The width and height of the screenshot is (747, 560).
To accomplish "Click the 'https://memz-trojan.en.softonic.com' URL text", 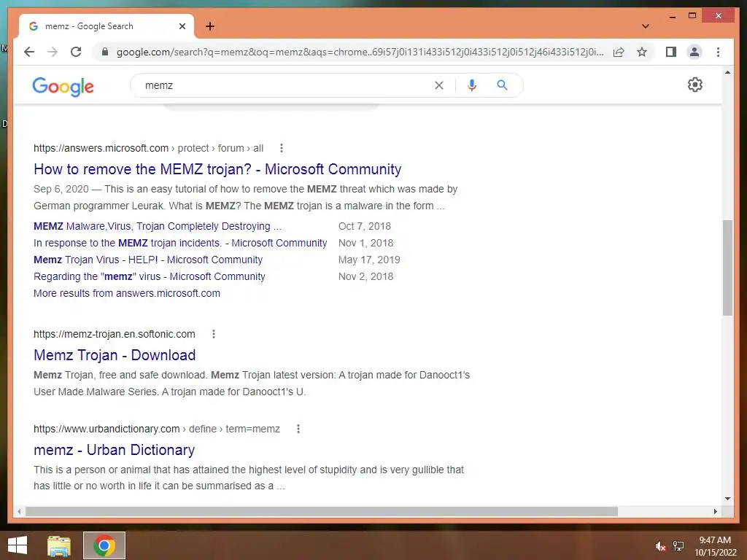I will pos(115,334).
